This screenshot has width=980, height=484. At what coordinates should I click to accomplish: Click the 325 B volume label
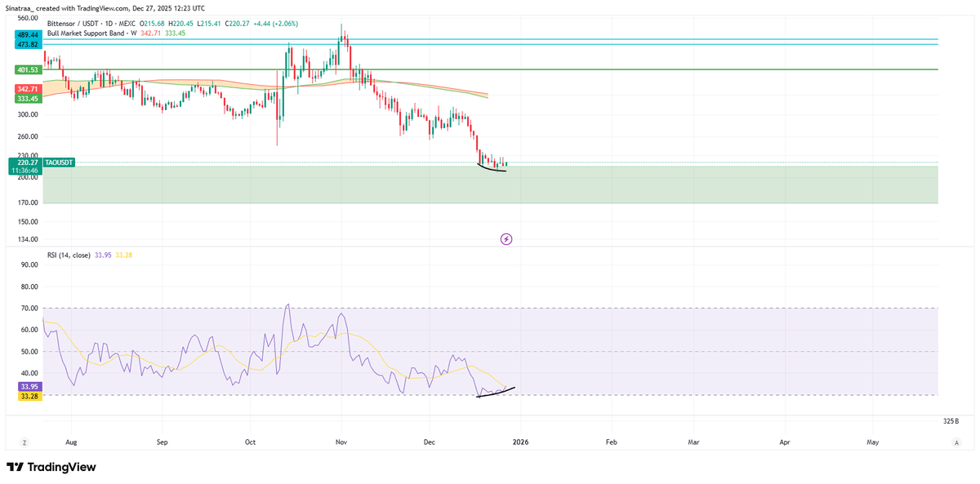(952, 421)
